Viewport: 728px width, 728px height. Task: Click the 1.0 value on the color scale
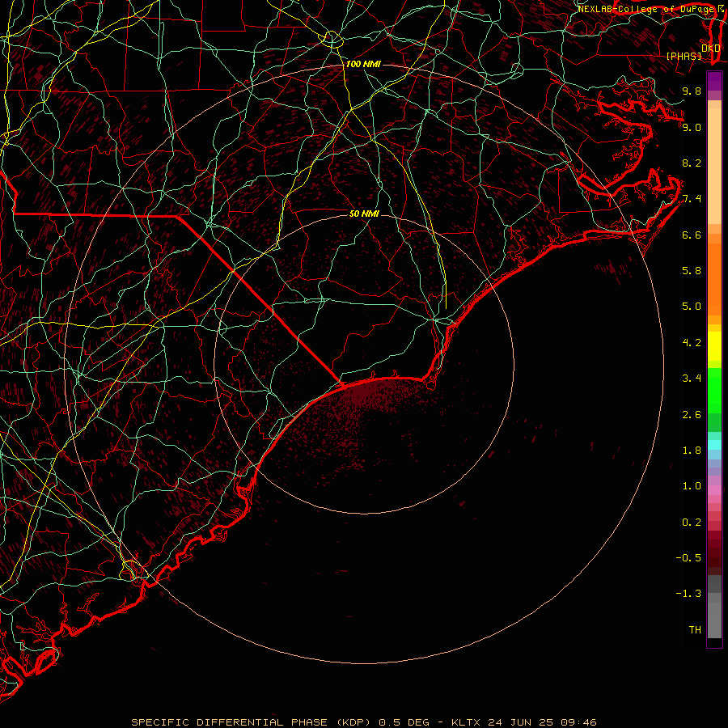coord(692,486)
